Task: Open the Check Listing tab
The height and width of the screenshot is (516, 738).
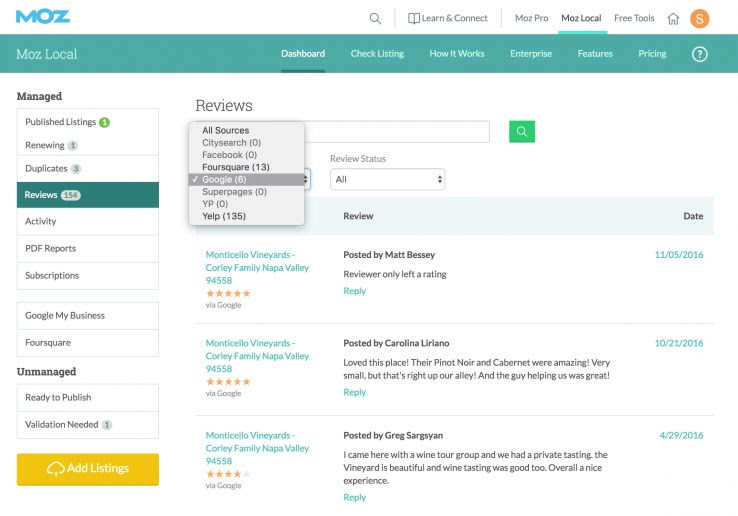Action: click(x=377, y=54)
